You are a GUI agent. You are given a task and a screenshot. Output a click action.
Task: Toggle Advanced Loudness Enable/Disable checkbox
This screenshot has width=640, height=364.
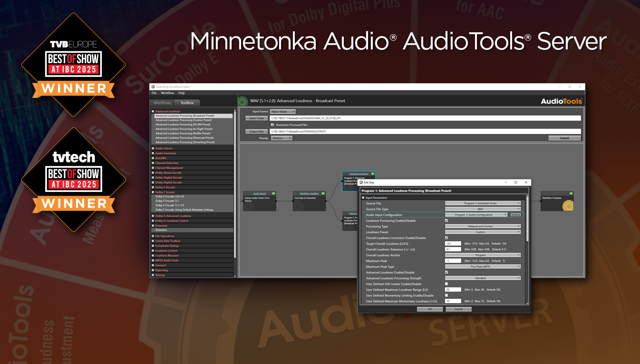(x=446, y=272)
